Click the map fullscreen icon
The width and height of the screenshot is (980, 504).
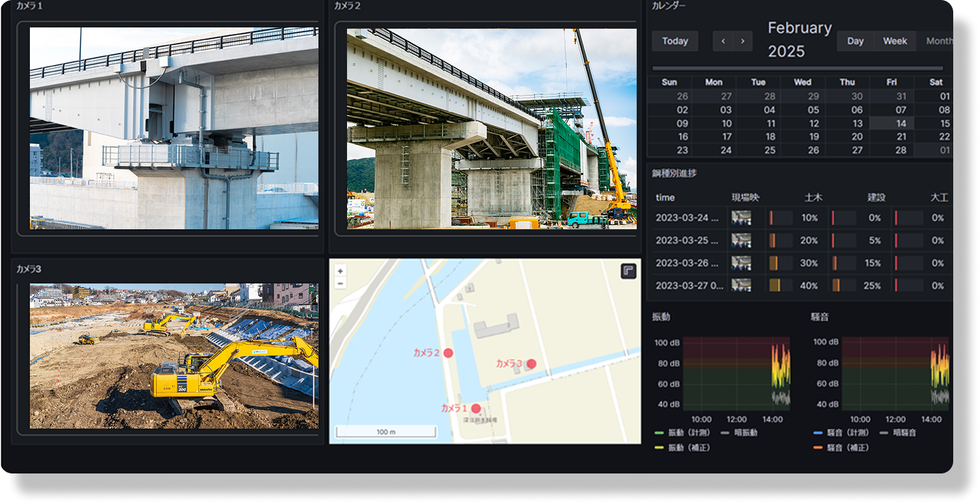(x=628, y=271)
